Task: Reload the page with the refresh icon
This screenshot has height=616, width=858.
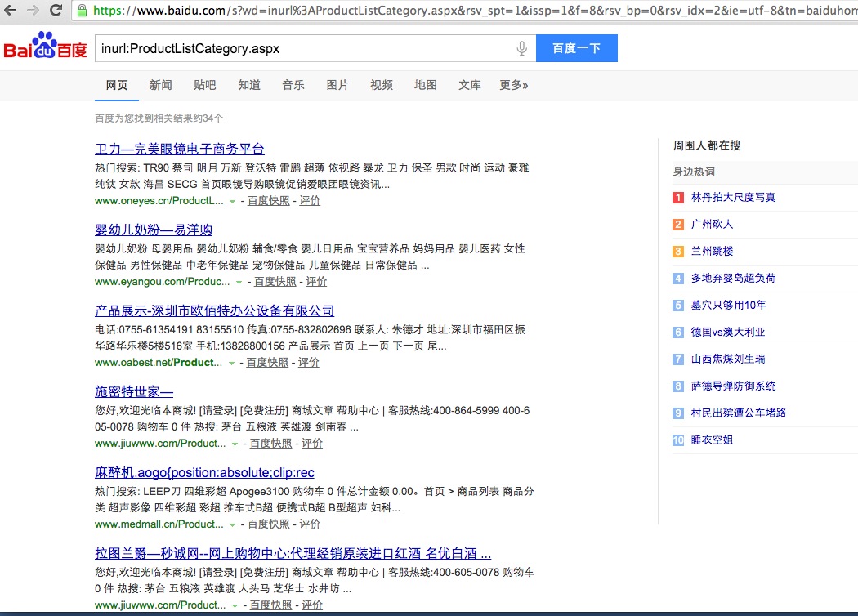Action: 56,10
